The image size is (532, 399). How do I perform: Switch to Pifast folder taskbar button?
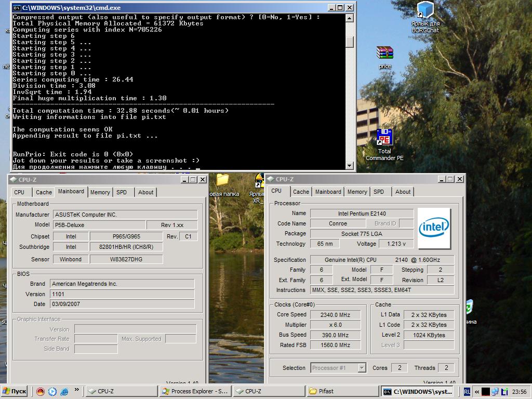[342, 391]
